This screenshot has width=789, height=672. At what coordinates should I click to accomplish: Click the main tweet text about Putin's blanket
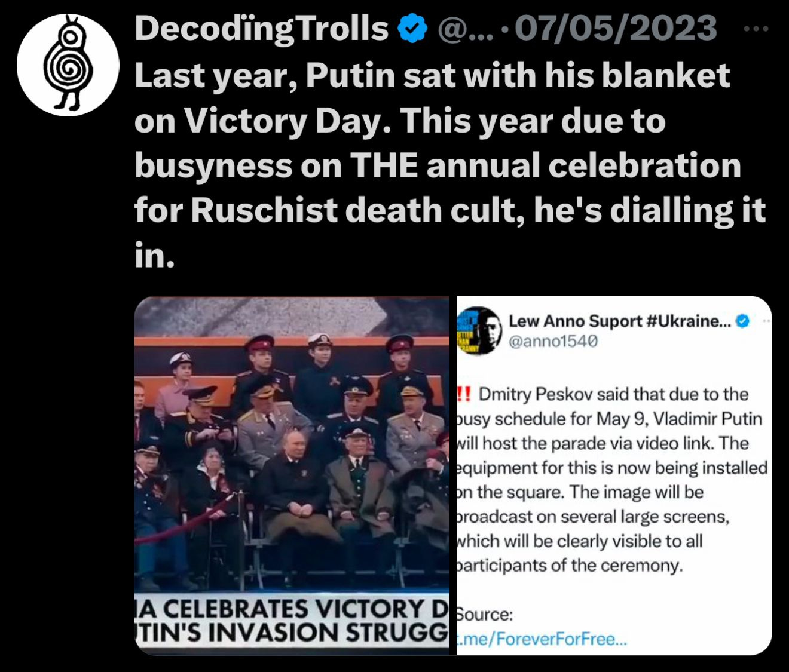point(449,165)
